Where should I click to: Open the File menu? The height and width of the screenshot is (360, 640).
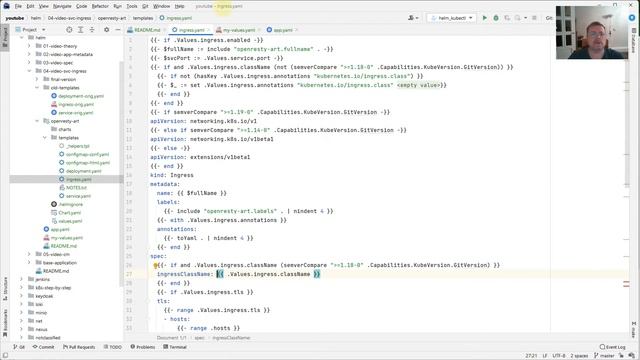[18, 6]
